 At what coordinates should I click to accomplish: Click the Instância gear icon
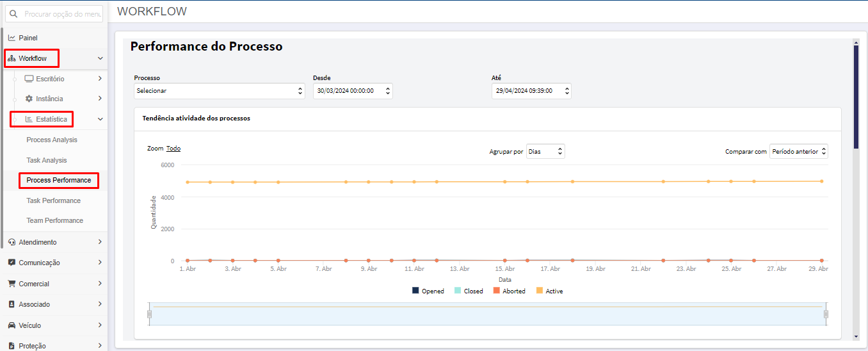click(x=29, y=99)
